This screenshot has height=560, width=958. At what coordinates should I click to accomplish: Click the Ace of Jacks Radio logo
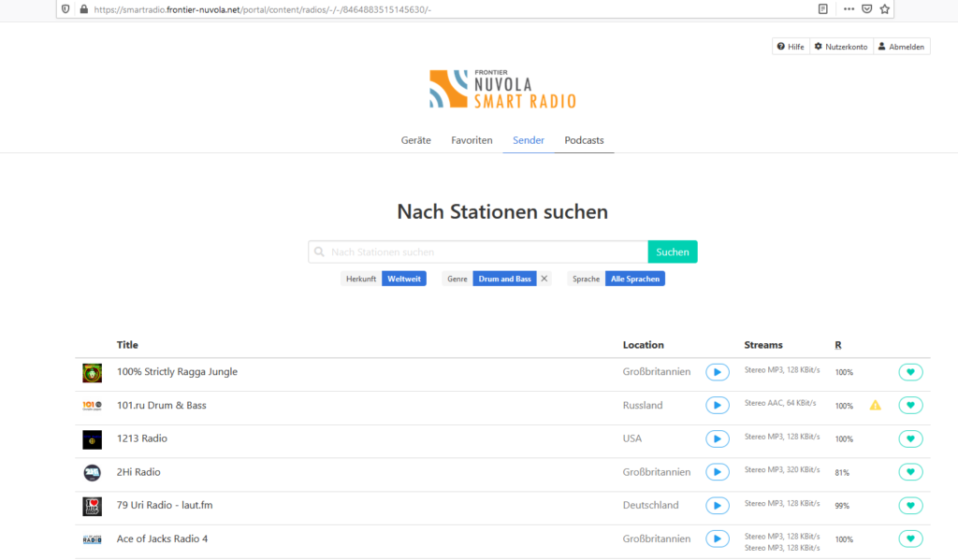tap(93, 539)
